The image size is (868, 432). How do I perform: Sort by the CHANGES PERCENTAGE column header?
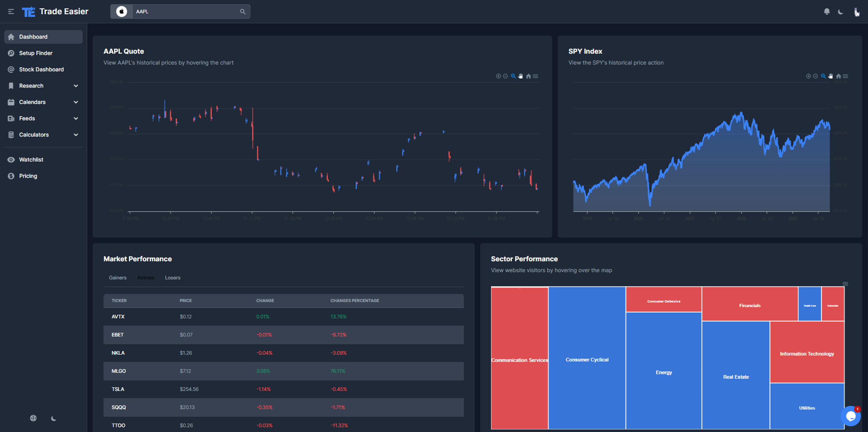click(355, 301)
